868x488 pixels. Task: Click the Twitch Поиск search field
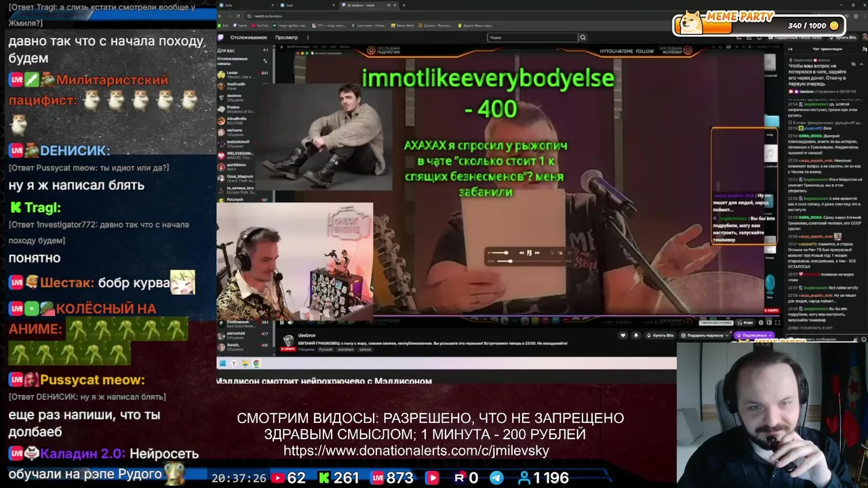(x=532, y=37)
